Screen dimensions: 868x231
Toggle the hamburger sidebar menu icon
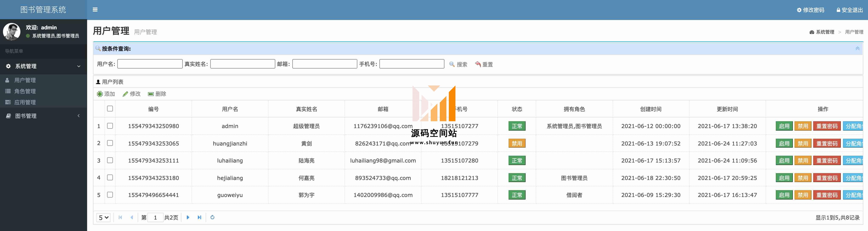coord(95,10)
